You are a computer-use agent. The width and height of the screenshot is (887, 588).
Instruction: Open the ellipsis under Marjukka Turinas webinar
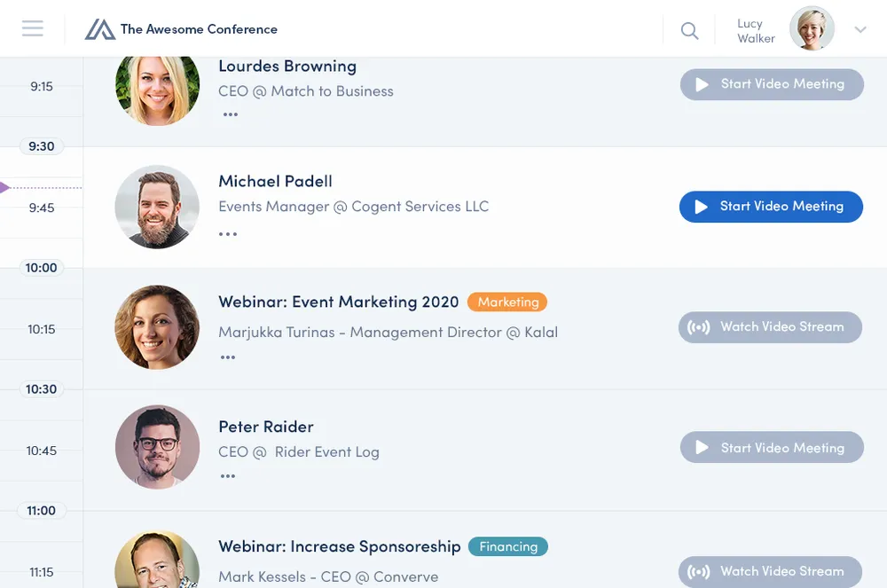[x=228, y=357]
